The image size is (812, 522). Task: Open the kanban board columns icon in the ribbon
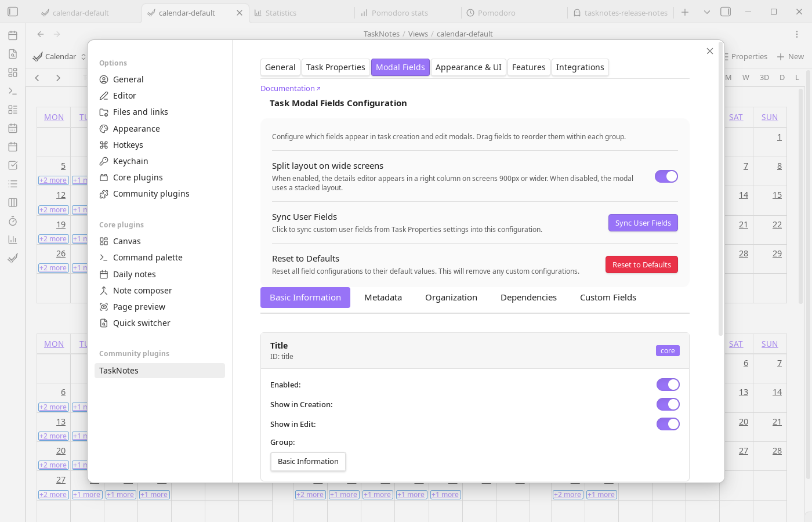tap(13, 202)
